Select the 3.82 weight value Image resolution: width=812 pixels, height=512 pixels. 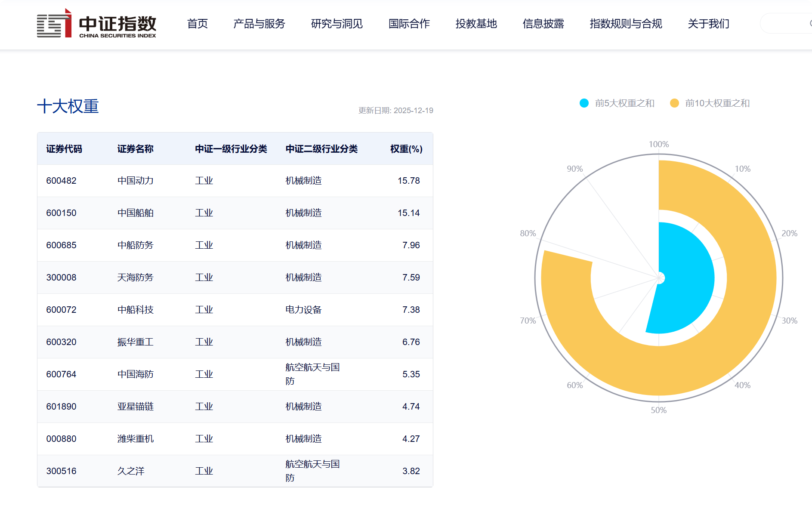tap(411, 471)
